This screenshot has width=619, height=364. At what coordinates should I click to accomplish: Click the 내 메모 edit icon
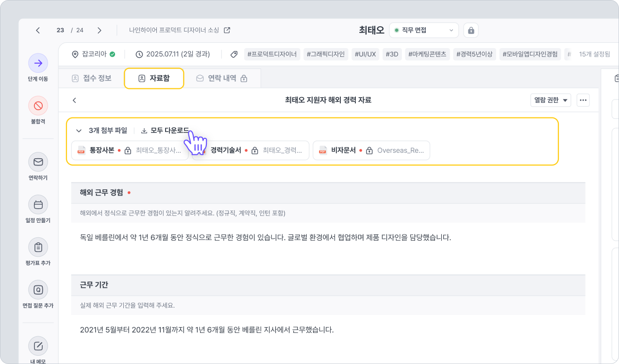[38, 347]
